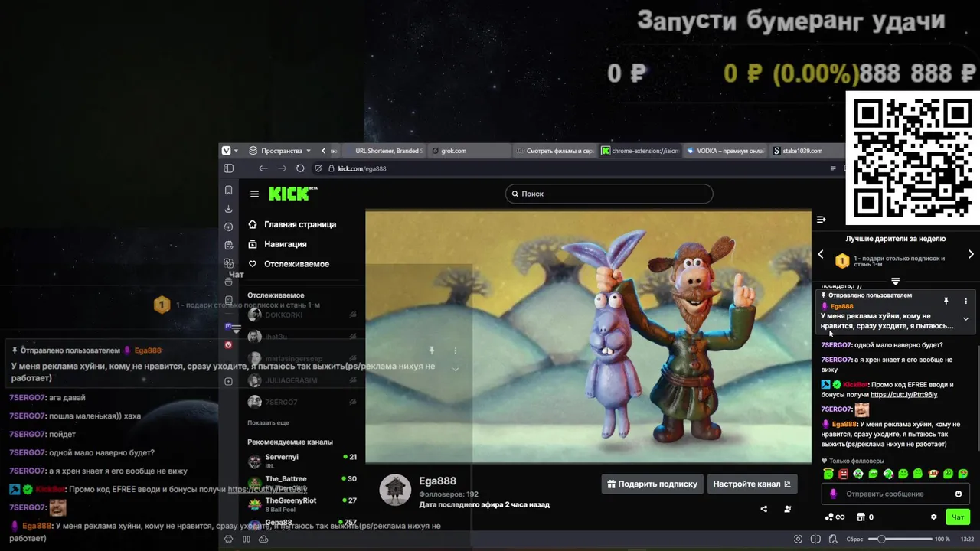
Task: Show previous top gifter slide
Action: 821,254
